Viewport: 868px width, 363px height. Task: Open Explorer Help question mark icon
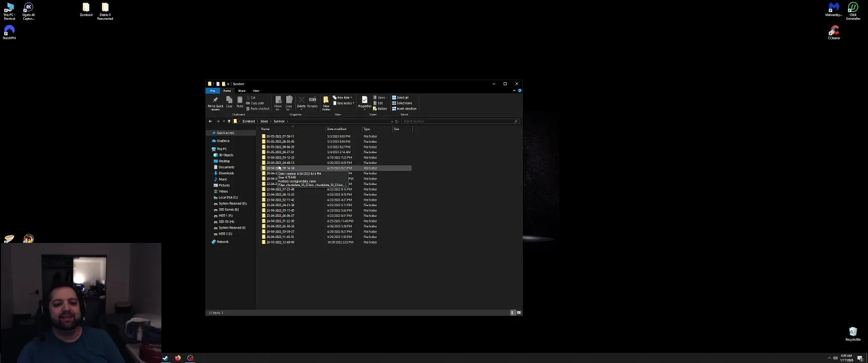point(519,91)
